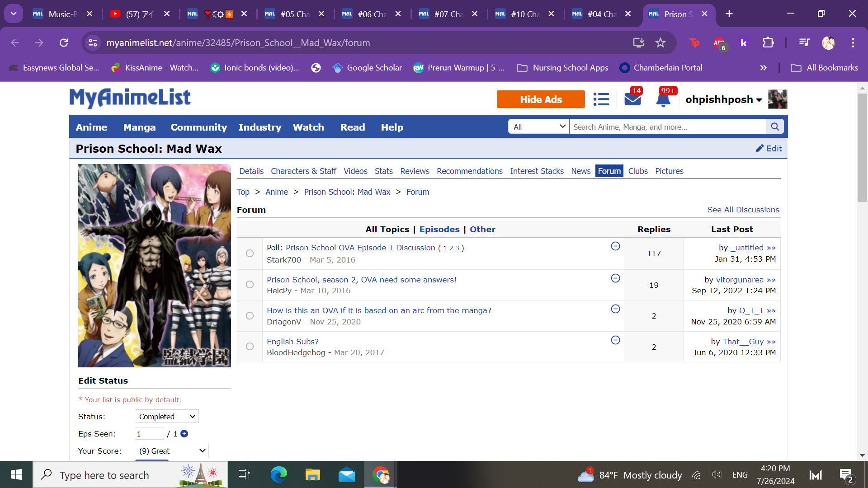Select radio button for HeicPy's topic
Screen dimensions: 868x488
pyautogui.click(x=250, y=285)
